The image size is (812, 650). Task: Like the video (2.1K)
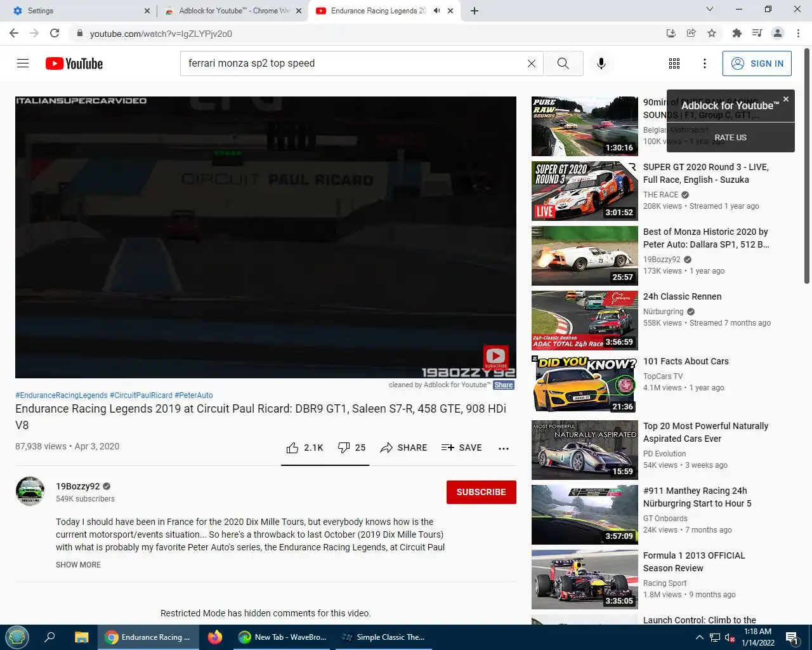click(x=304, y=448)
